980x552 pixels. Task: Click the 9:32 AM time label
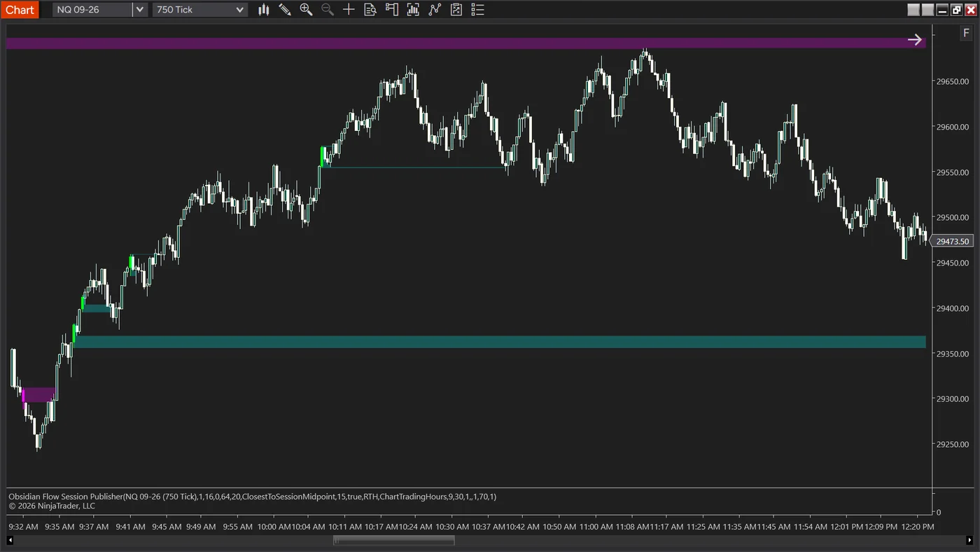pyautogui.click(x=23, y=527)
